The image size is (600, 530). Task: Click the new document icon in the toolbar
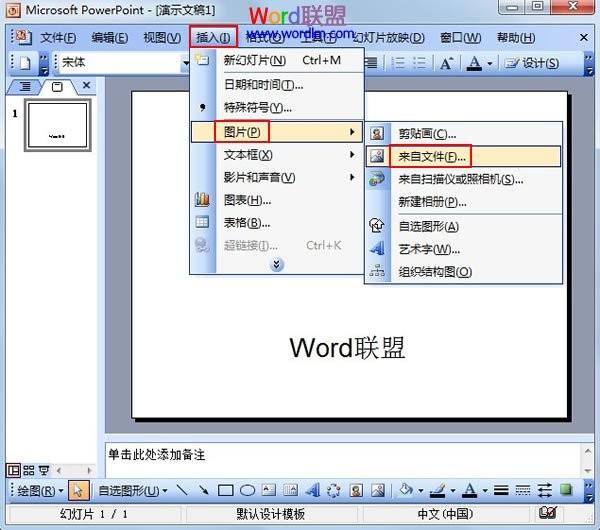(25, 62)
